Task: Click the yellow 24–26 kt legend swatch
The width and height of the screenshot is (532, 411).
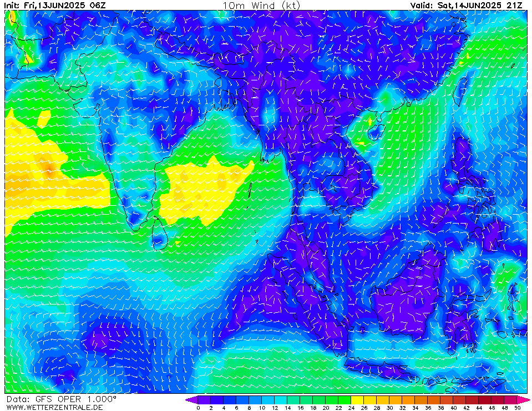Action: coord(357,400)
